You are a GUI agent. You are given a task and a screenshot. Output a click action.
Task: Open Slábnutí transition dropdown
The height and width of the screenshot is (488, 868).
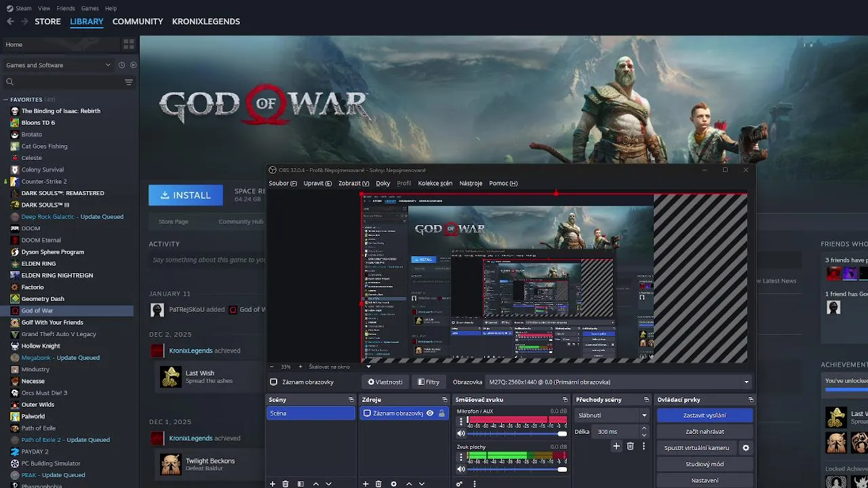click(613, 415)
